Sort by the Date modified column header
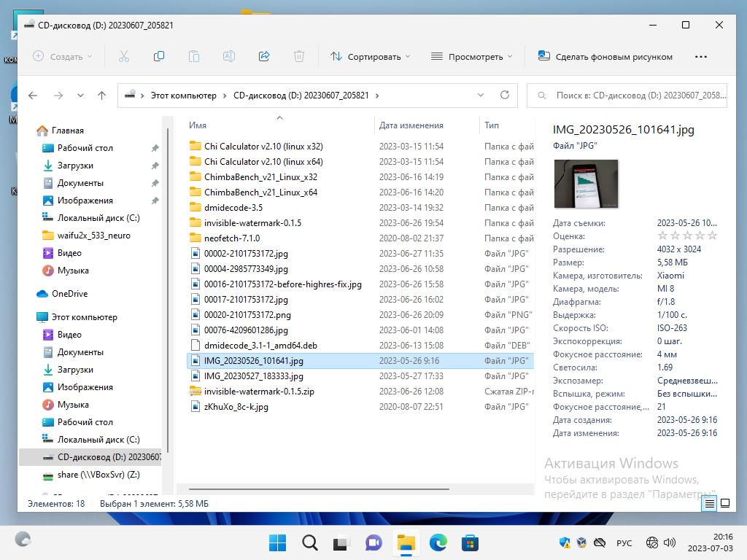Image resolution: width=747 pixels, height=560 pixels. (411, 125)
